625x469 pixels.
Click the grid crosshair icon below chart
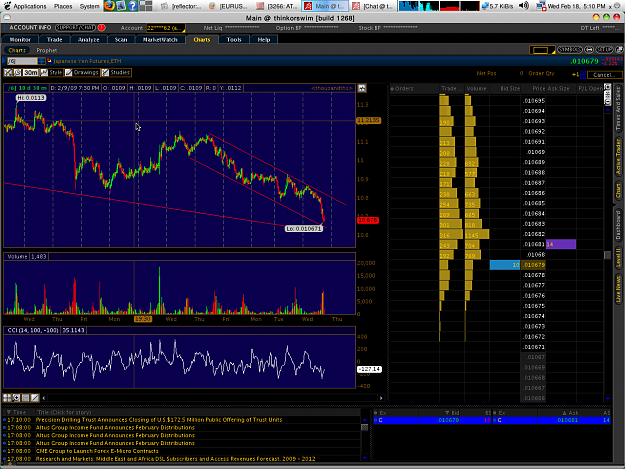coord(7,398)
